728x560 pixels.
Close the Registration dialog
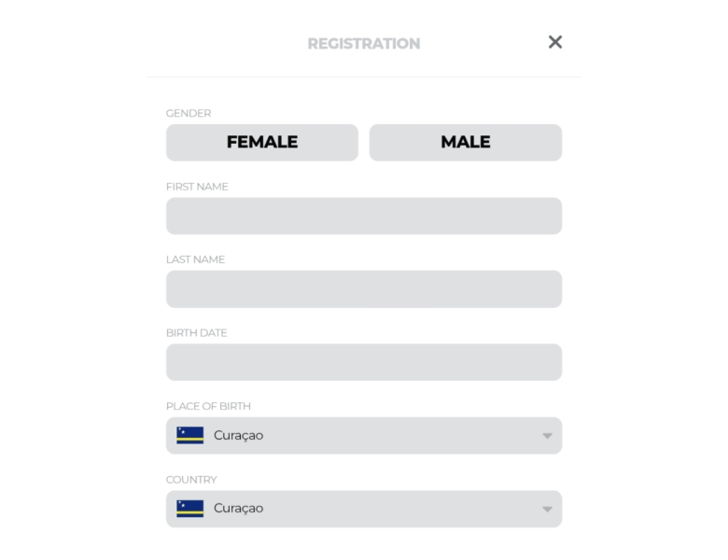click(555, 42)
